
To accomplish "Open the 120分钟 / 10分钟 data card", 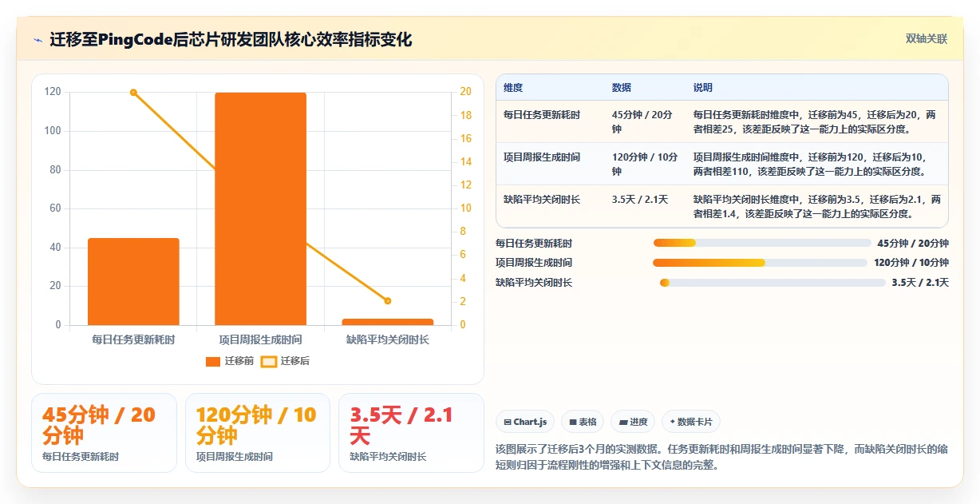I will pyautogui.click(x=258, y=433).
